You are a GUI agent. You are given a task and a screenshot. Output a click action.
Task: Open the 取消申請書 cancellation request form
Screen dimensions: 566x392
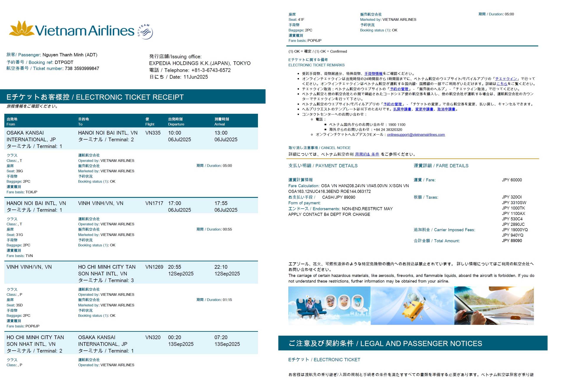click(x=446, y=109)
